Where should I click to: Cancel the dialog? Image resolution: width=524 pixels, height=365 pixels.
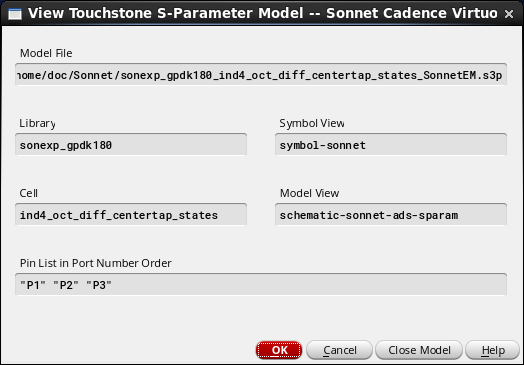point(340,350)
